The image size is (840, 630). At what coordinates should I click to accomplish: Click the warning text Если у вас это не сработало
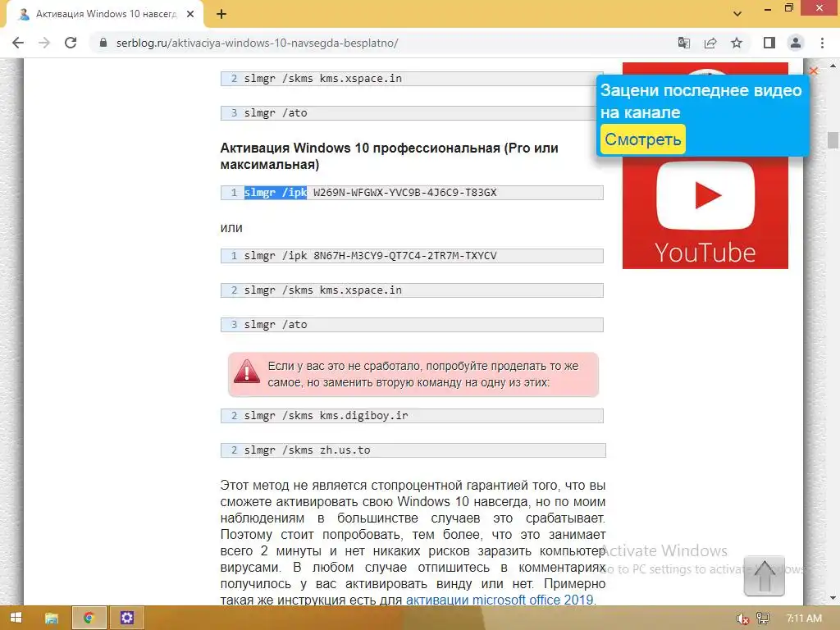422,374
